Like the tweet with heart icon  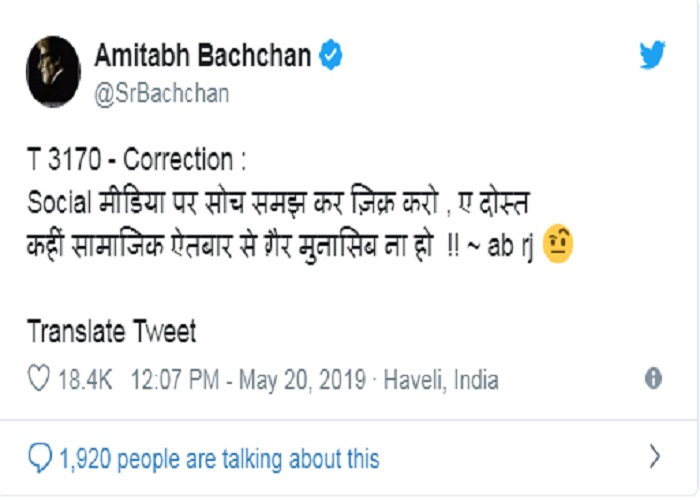pos(39,379)
